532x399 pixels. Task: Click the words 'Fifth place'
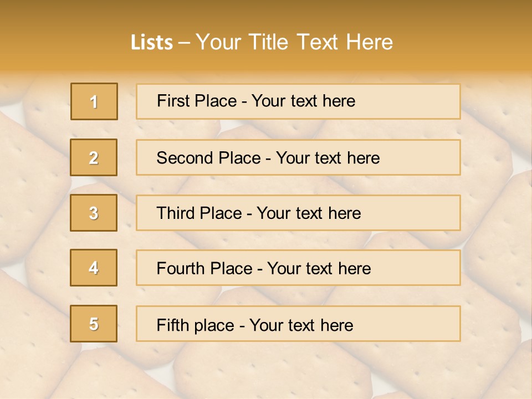196,325
